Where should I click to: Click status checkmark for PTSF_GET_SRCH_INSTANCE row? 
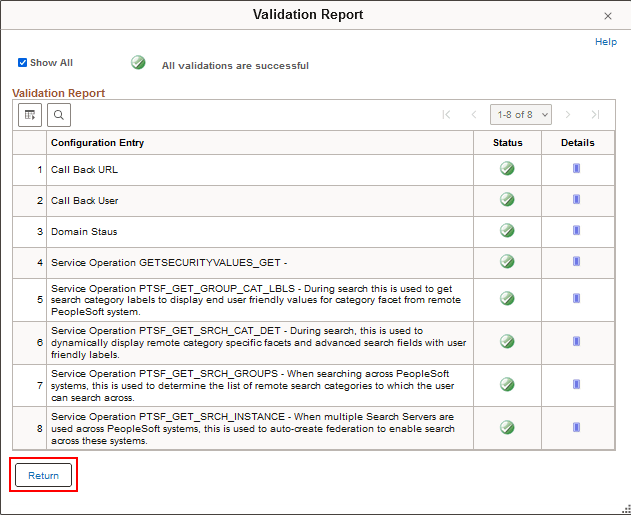click(x=507, y=427)
